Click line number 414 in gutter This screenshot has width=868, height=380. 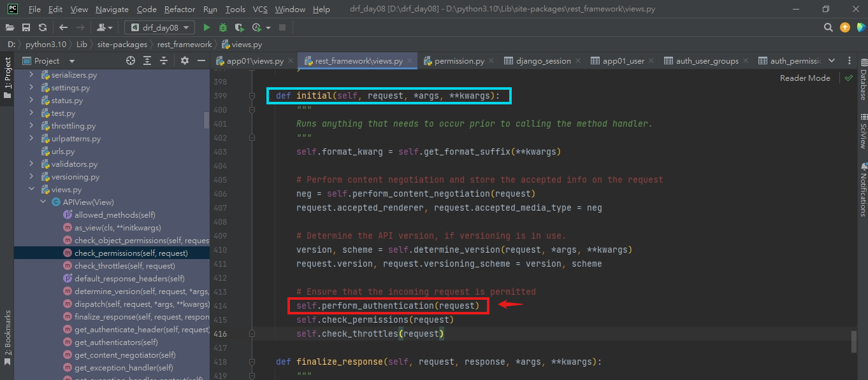click(220, 306)
